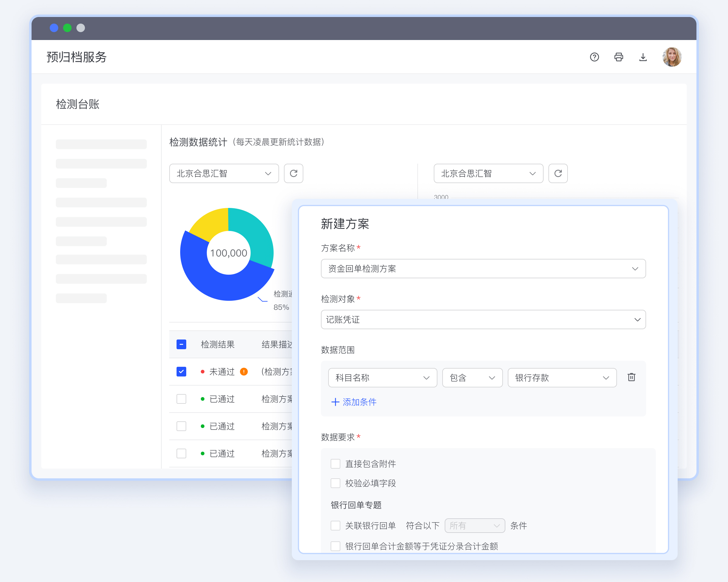Click the help question mark icon
This screenshot has height=582, width=728.
pos(594,57)
